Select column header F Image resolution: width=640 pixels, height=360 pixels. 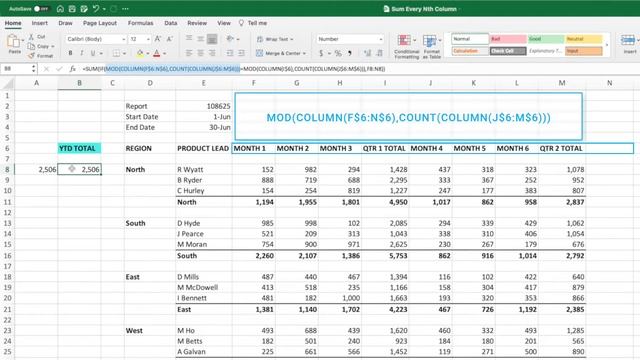point(253,83)
